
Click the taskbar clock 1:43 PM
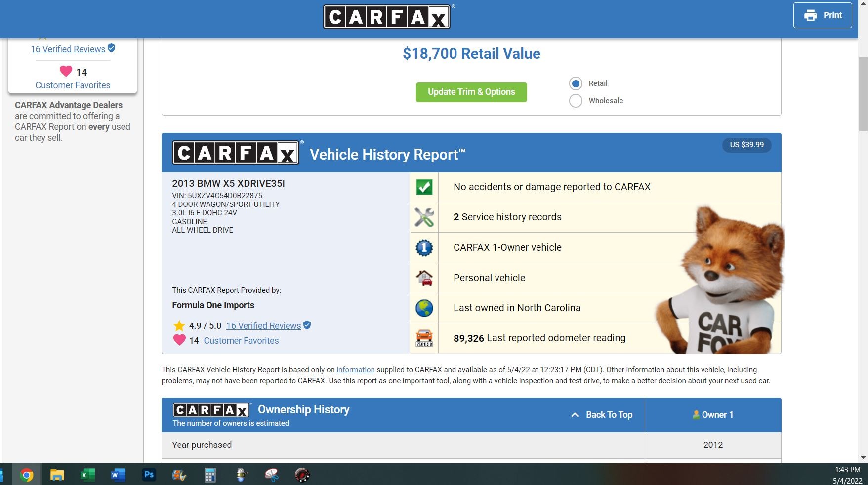(x=848, y=470)
